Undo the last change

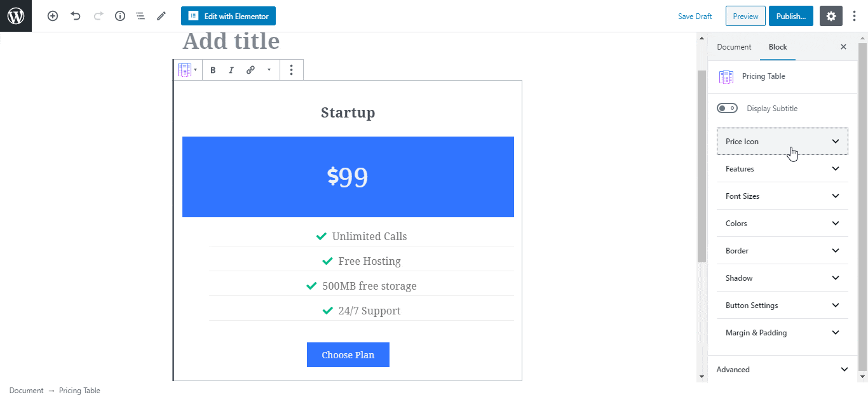tap(76, 16)
